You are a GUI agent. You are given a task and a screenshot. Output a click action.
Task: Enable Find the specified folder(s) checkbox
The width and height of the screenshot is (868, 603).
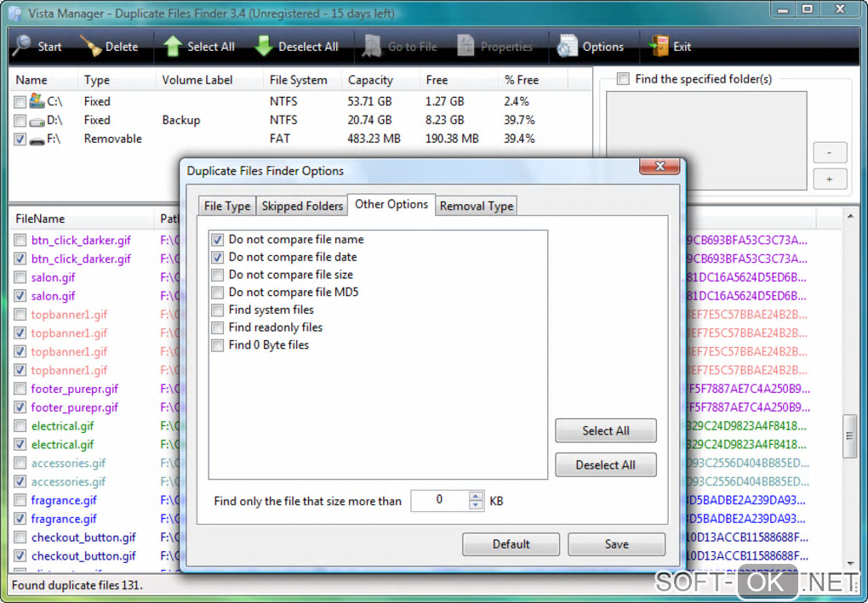(x=623, y=79)
